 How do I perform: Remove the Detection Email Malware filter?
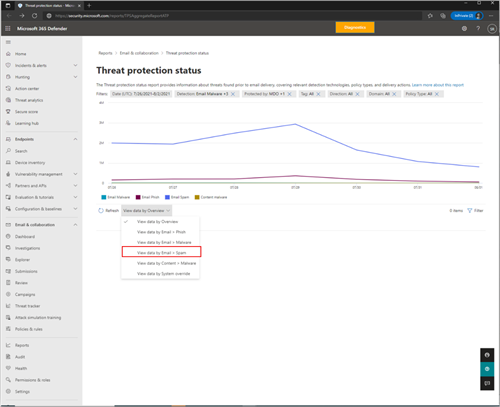[233, 94]
